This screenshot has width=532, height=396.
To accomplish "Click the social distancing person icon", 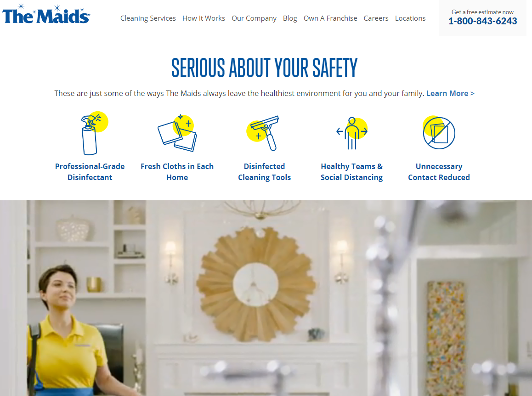I will [352, 133].
